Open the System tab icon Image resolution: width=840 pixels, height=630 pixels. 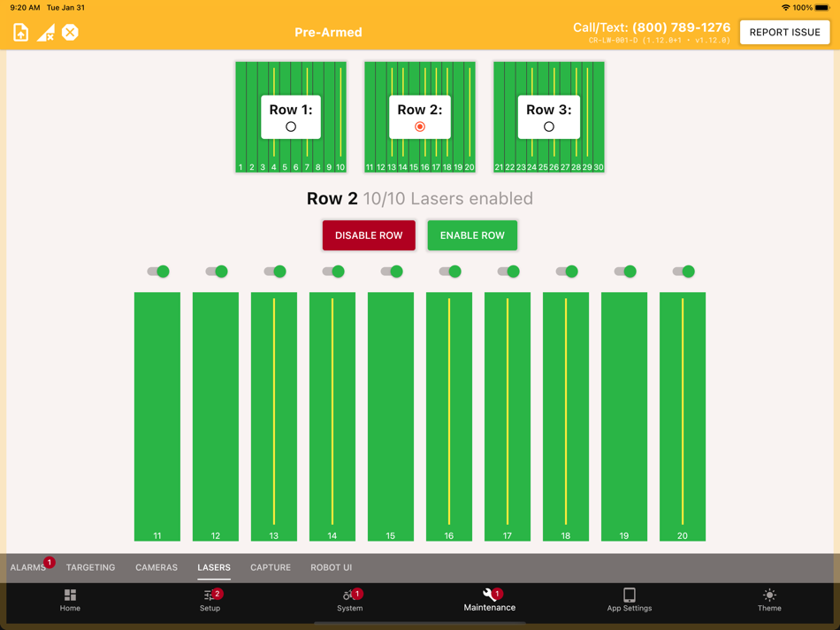pyautogui.click(x=348, y=595)
